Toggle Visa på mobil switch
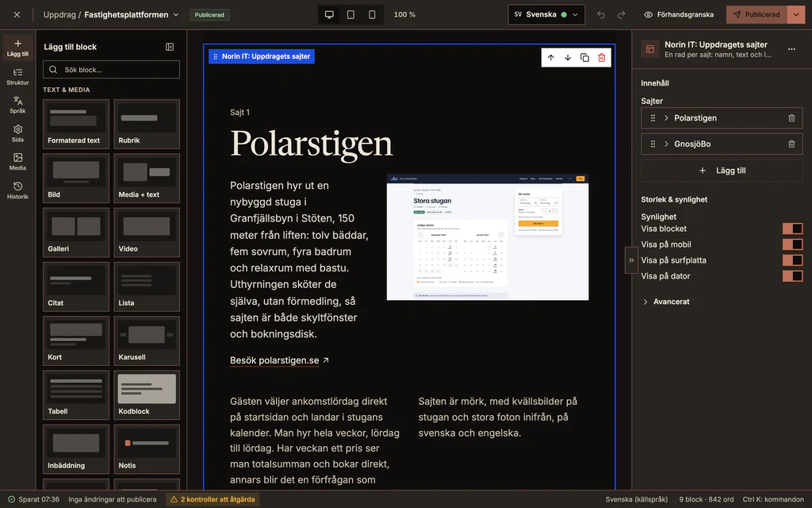This screenshot has height=508, width=812. [792, 244]
